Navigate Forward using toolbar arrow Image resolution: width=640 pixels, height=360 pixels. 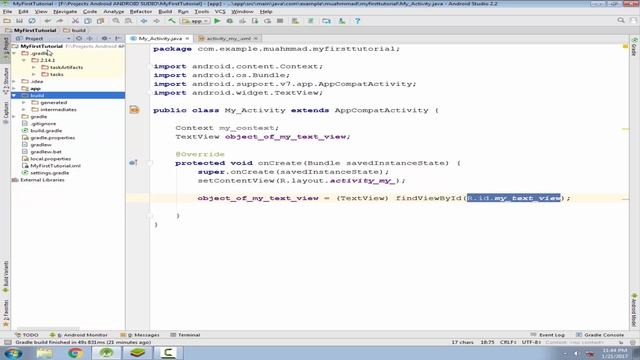coord(156,21)
